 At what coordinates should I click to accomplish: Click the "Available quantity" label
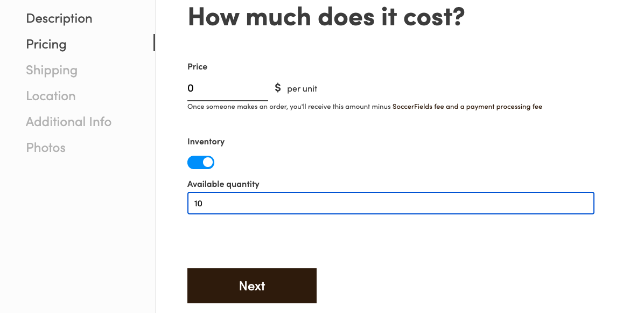pos(223,184)
